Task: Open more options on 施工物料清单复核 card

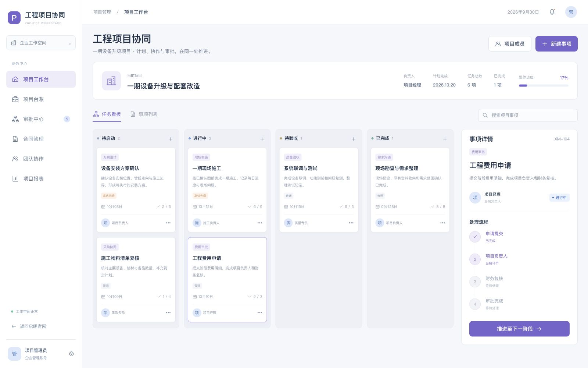Action: click(168, 312)
